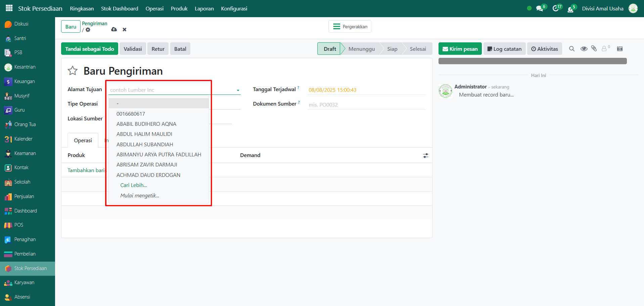The height and width of the screenshot is (306, 644).
Task: Click the Tandai sebagai Todo button
Action: [90, 49]
